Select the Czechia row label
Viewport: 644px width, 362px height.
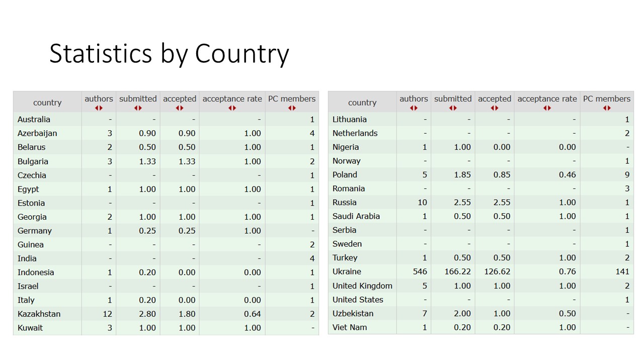32,175
